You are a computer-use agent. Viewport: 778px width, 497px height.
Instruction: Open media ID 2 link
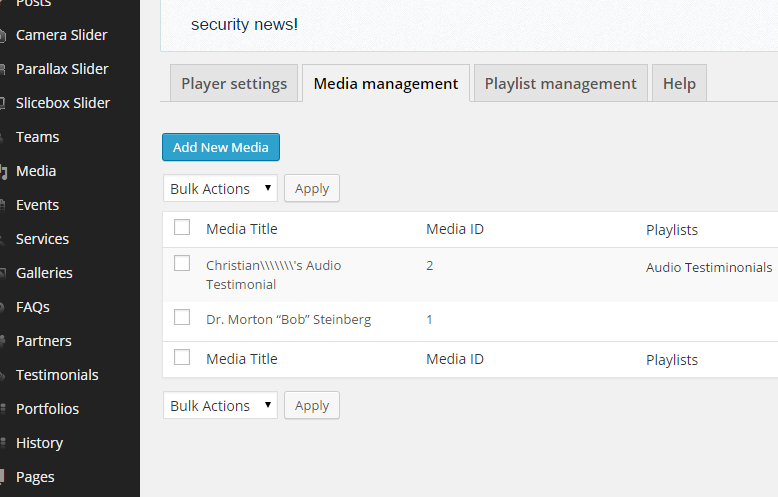tap(430, 266)
